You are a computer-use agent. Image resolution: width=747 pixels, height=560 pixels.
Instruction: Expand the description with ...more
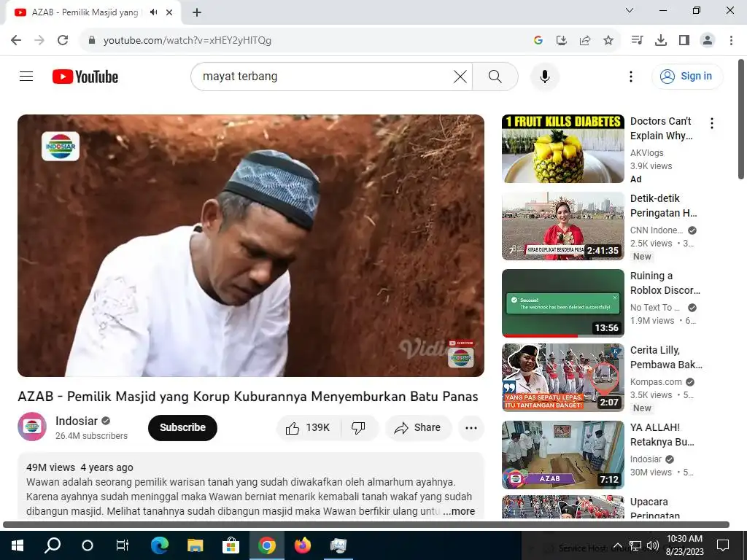(x=459, y=511)
